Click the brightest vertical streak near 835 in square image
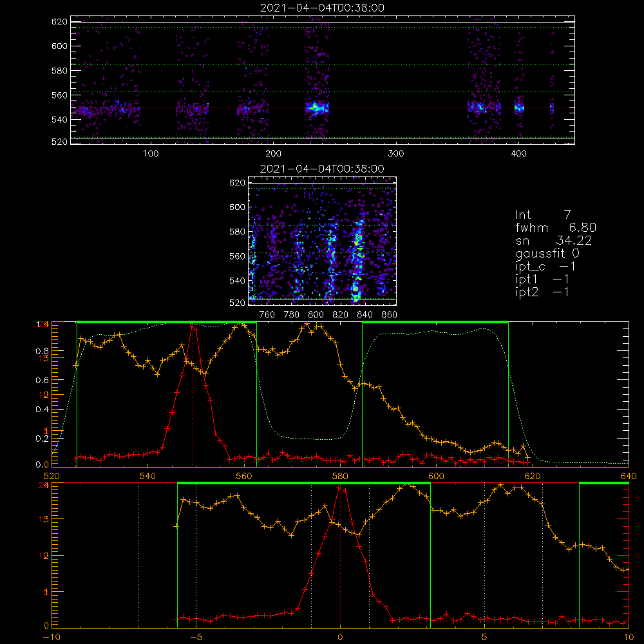 (x=357, y=261)
